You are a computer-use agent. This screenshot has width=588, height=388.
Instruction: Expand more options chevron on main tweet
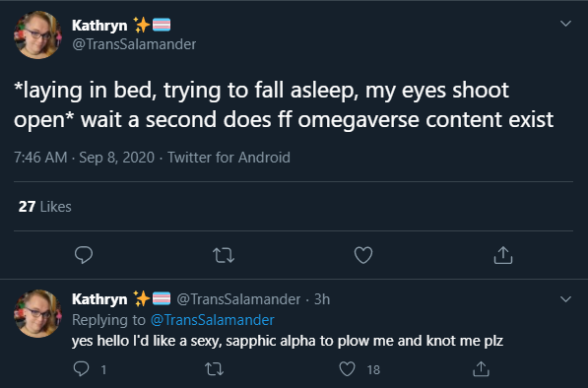(x=565, y=24)
